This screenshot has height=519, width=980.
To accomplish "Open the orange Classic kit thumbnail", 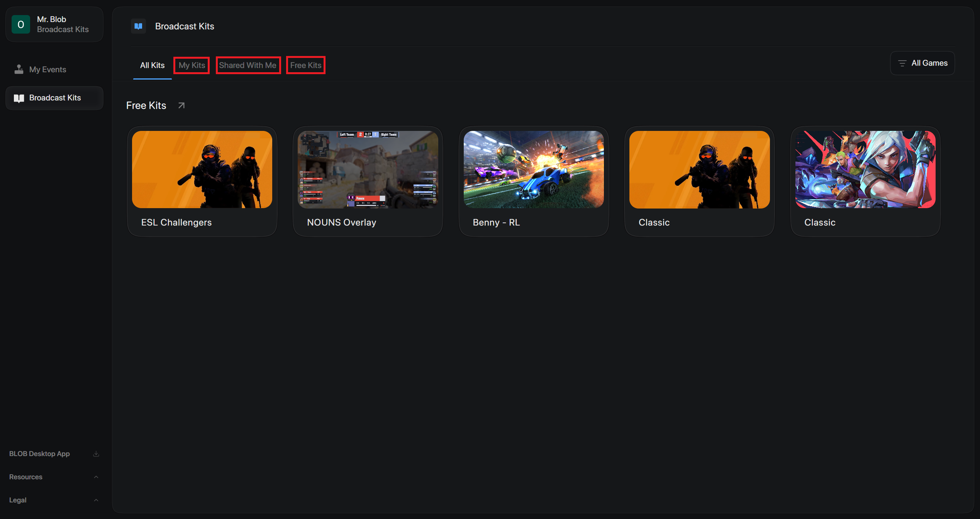I will [699, 170].
